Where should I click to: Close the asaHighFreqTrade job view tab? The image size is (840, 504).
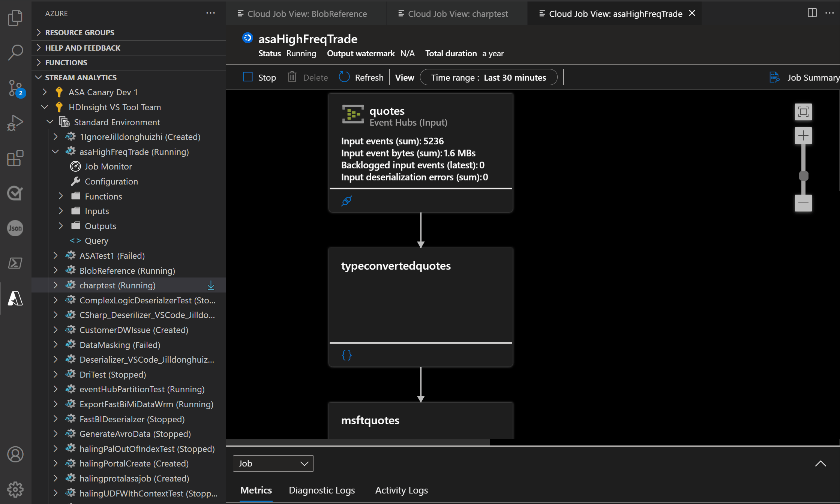coord(692,13)
